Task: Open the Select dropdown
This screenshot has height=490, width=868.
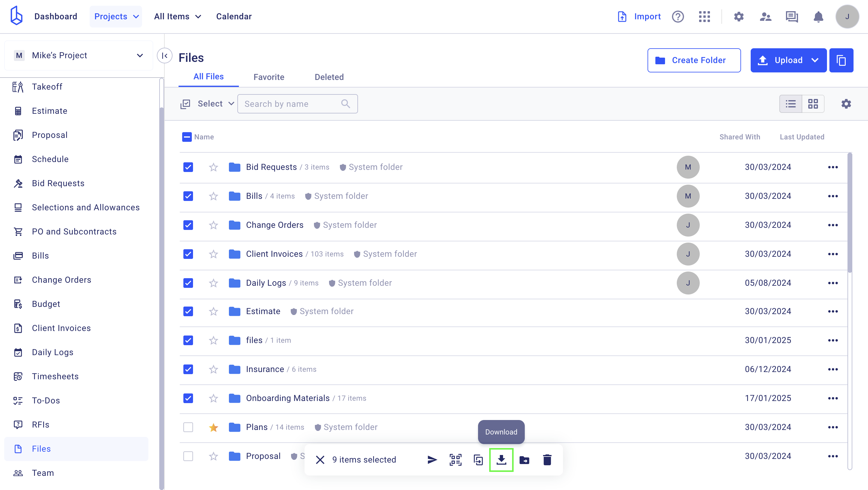Action: pyautogui.click(x=207, y=104)
